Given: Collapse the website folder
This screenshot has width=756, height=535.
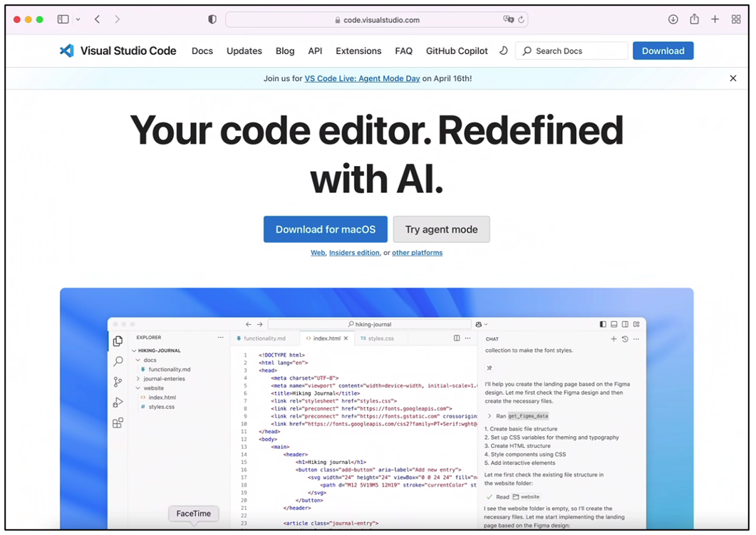Looking at the screenshot, I should pos(138,388).
